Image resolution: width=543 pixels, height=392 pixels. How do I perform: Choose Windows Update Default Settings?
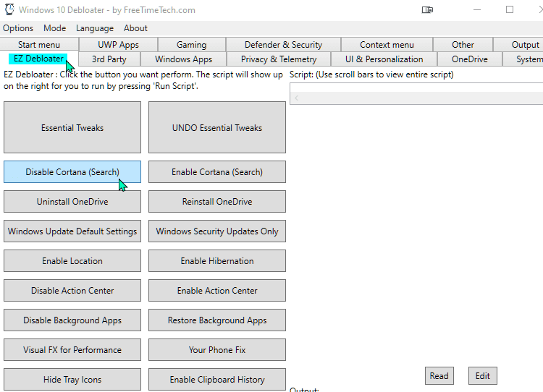(x=72, y=231)
